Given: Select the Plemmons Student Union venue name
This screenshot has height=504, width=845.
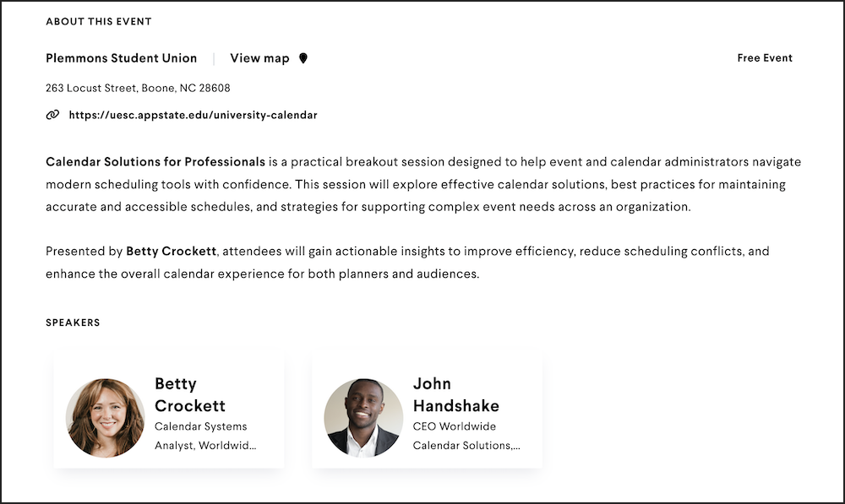Looking at the screenshot, I should click(121, 57).
